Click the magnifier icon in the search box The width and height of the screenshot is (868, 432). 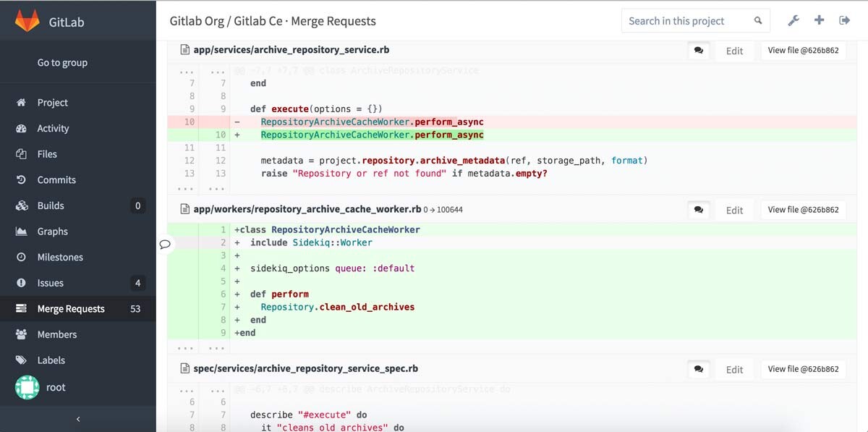(757, 21)
